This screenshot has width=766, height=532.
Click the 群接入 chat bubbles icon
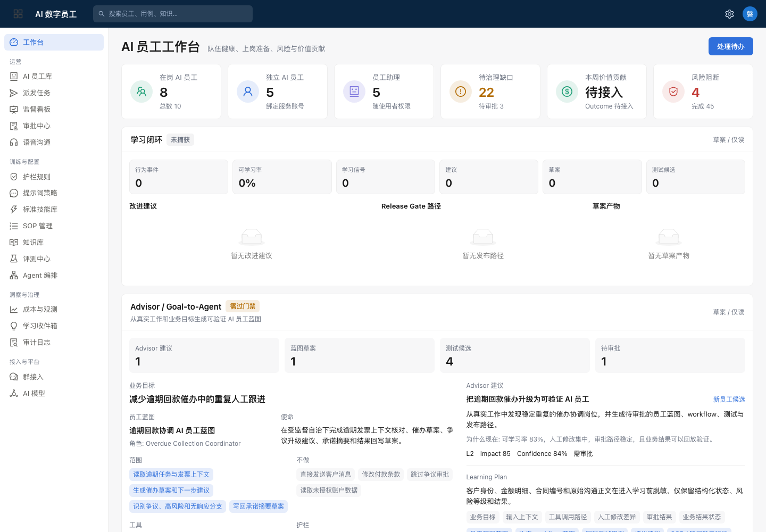[14, 377]
